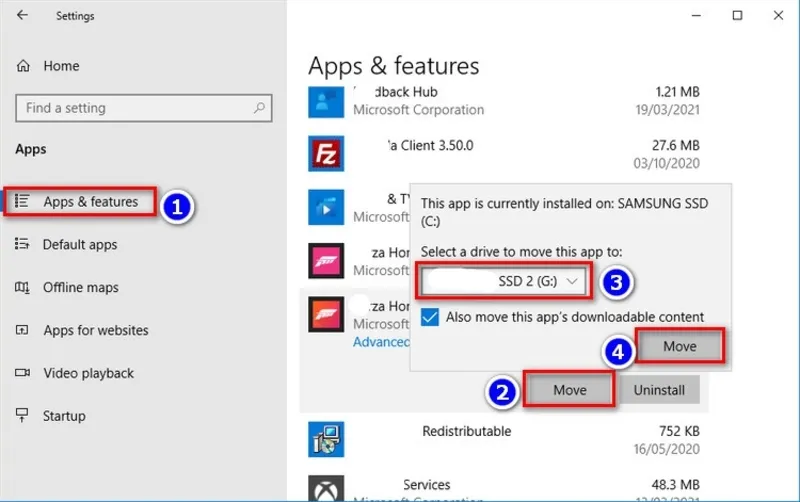This screenshot has width=800, height=502.
Task: Select Apps for websites
Action: 95,331
